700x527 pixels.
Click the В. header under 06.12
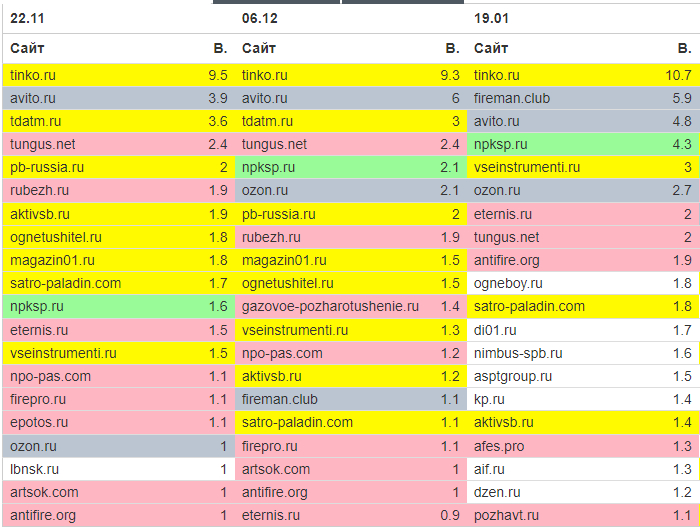pos(452,48)
